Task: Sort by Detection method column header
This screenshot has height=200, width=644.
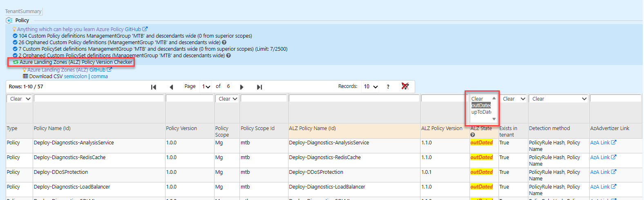Action: click(x=549, y=128)
